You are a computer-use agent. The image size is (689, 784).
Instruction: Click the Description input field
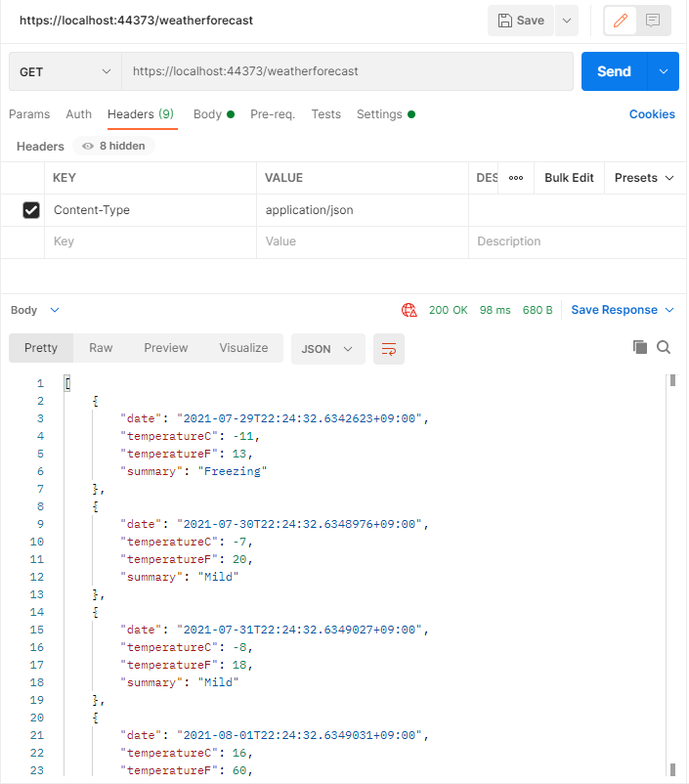(x=578, y=242)
